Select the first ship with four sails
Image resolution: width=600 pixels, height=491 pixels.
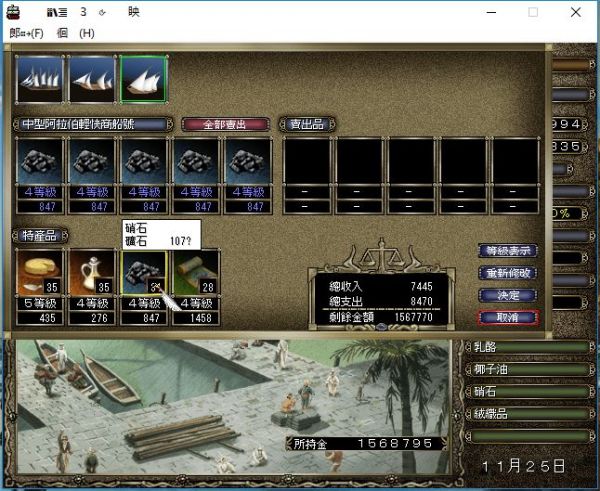click(41, 79)
